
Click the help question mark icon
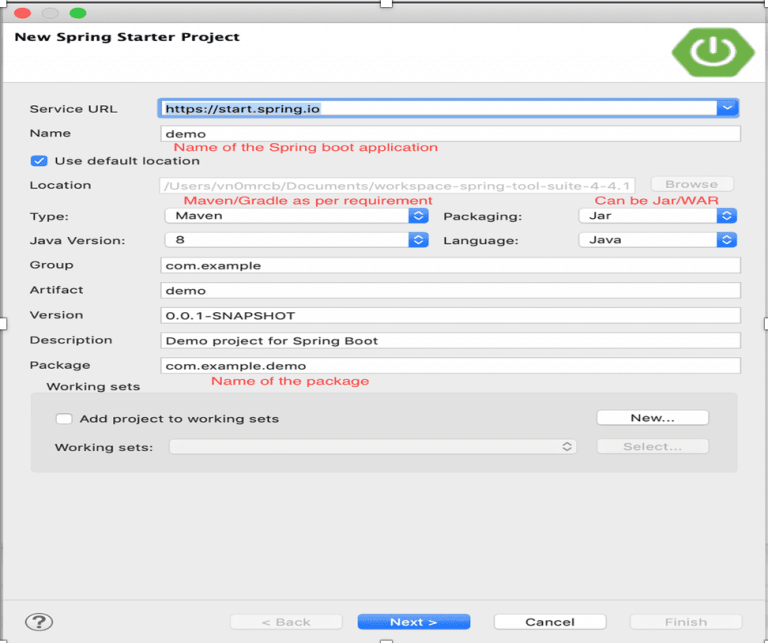(39, 621)
